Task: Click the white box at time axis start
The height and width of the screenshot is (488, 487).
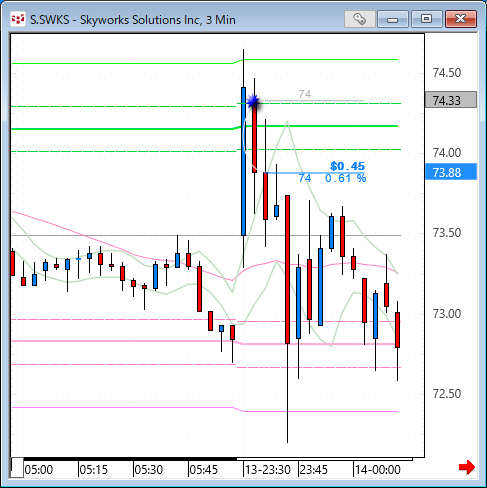Action: pyautogui.click(x=17, y=468)
